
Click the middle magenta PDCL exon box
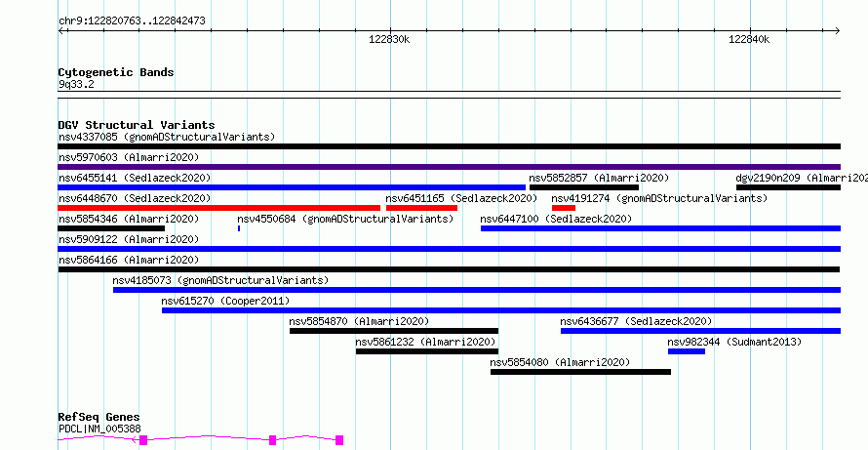[272, 440]
